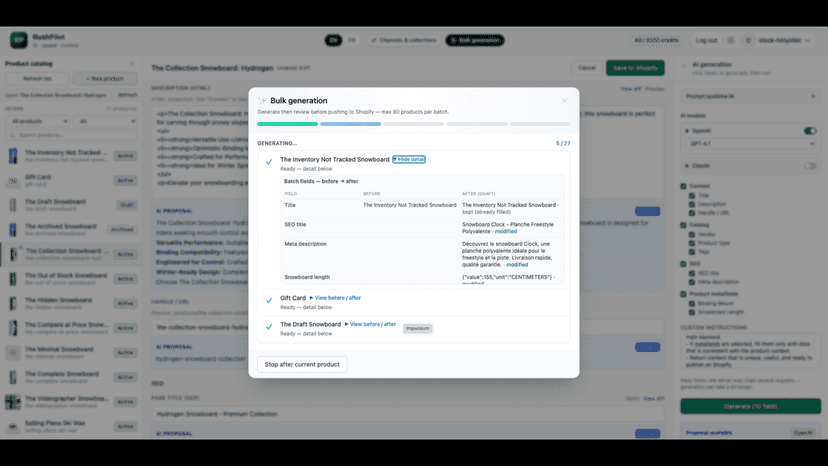This screenshot has height=466, width=828.
Task: Open settings gear icon in header
Action: [731, 40]
